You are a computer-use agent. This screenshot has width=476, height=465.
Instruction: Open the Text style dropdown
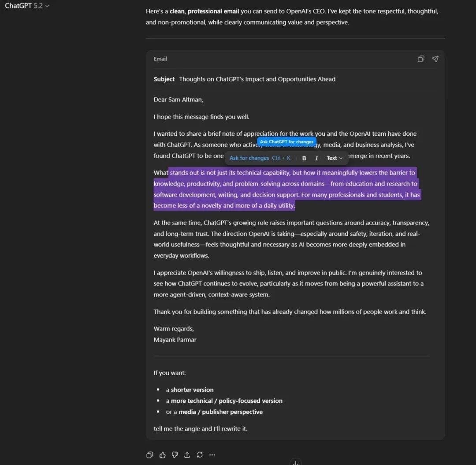click(334, 158)
